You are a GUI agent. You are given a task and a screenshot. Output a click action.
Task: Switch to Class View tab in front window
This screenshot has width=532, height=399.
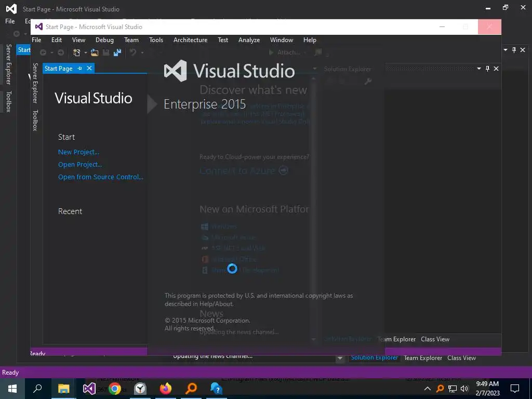coord(435,339)
